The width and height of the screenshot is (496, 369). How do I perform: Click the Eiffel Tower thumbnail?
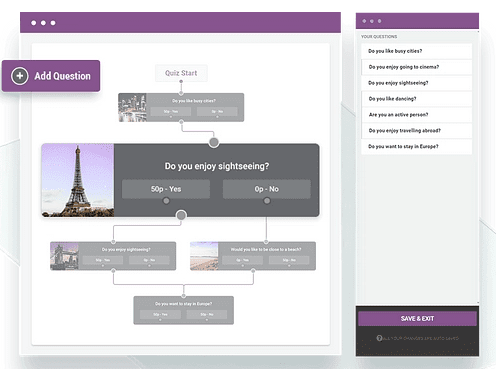[x=78, y=180]
